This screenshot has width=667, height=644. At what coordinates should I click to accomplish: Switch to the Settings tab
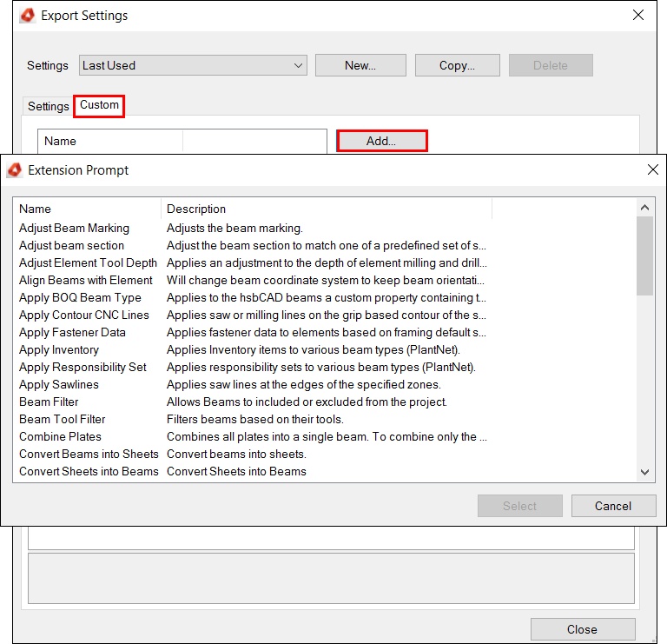[x=48, y=106]
